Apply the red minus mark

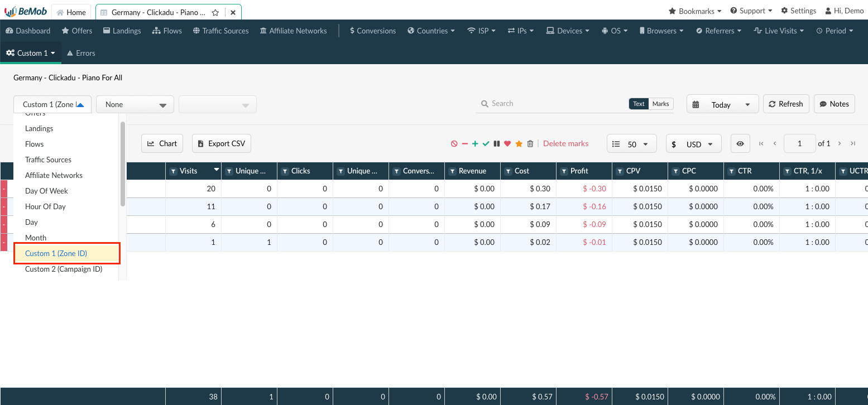click(x=464, y=144)
